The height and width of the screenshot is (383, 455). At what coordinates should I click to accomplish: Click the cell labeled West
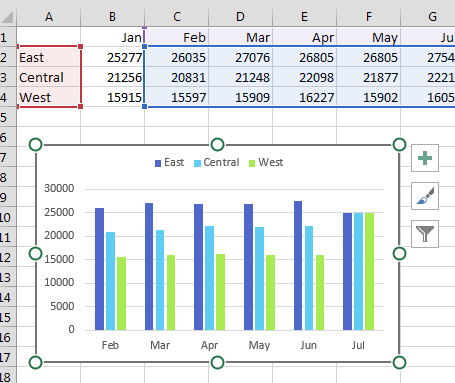click(x=49, y=97)
